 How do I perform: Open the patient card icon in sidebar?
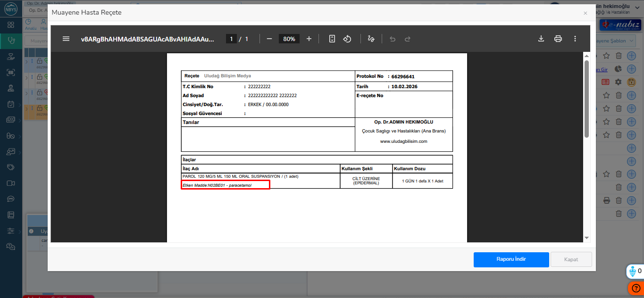[11, 152]
